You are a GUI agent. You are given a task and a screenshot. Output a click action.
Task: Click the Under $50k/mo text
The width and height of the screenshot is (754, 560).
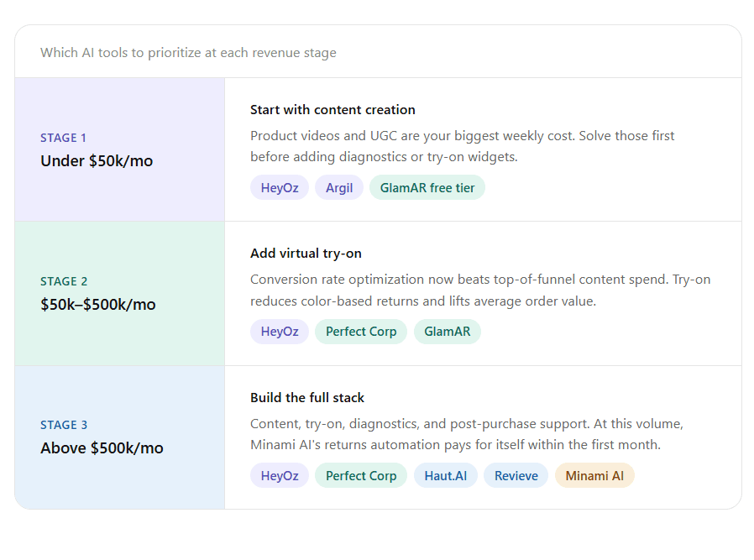pos(97,160)
